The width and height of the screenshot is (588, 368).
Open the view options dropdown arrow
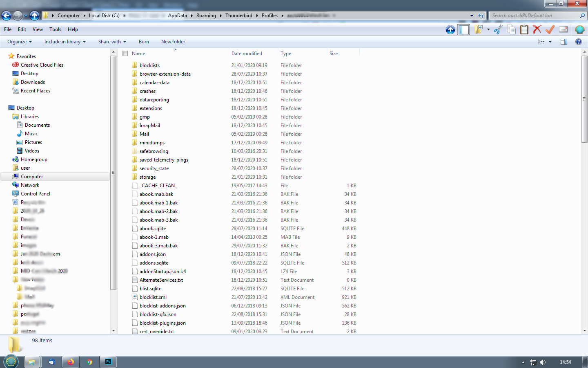coord(550,42)
